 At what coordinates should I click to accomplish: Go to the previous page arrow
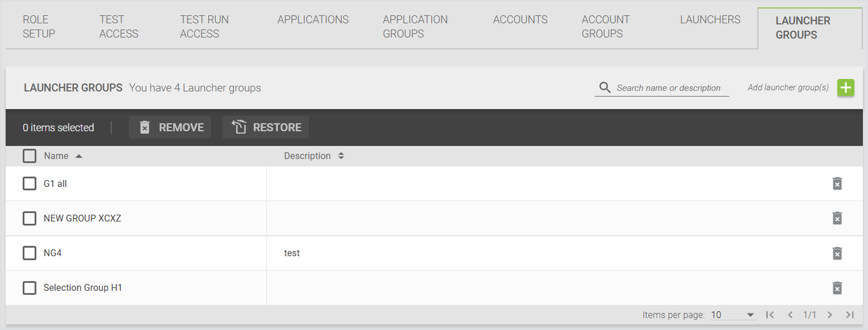pos(790,315)
